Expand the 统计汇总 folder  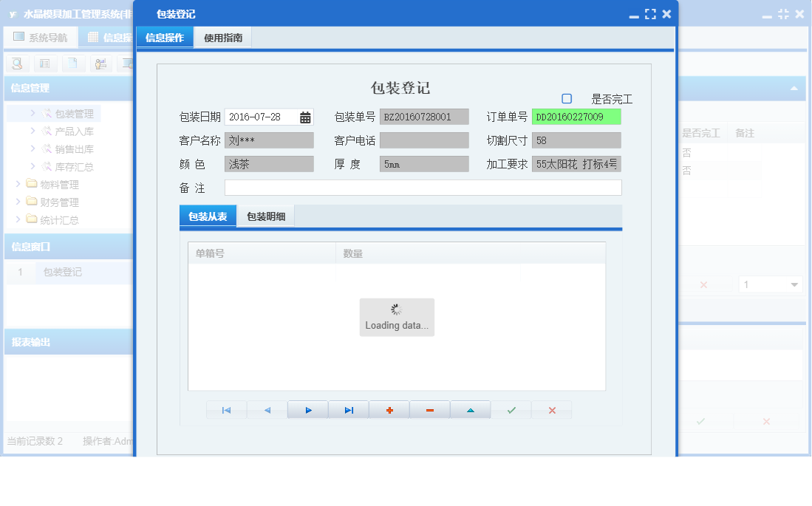point(52,219)
